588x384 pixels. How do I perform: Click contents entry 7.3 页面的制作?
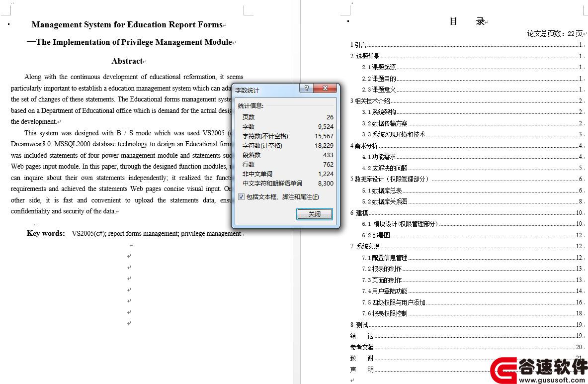click(x=472, y=280)
